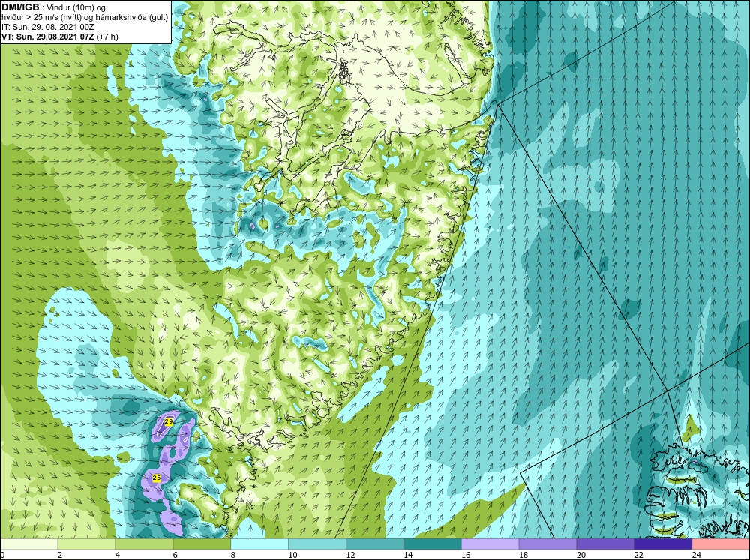Click the legend scale number 0
Image resolution: width=750 pixels, height=560 pixels.
tap(2, 555)
